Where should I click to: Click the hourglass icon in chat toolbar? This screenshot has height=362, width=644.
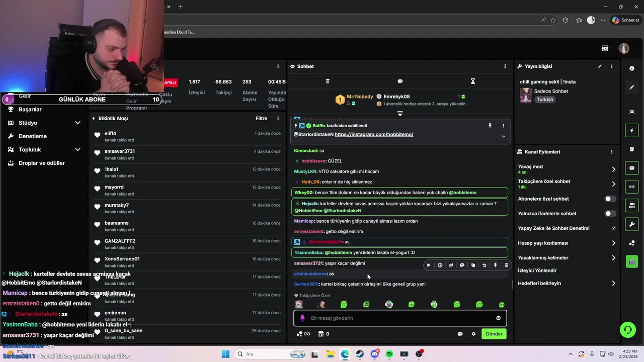pos(472,81)
